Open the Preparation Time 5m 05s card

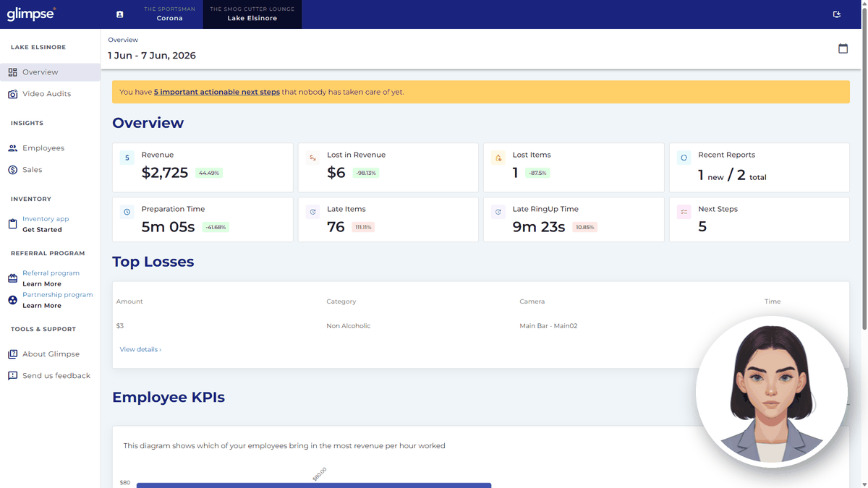pyautogui.click(x=203, y=219)
